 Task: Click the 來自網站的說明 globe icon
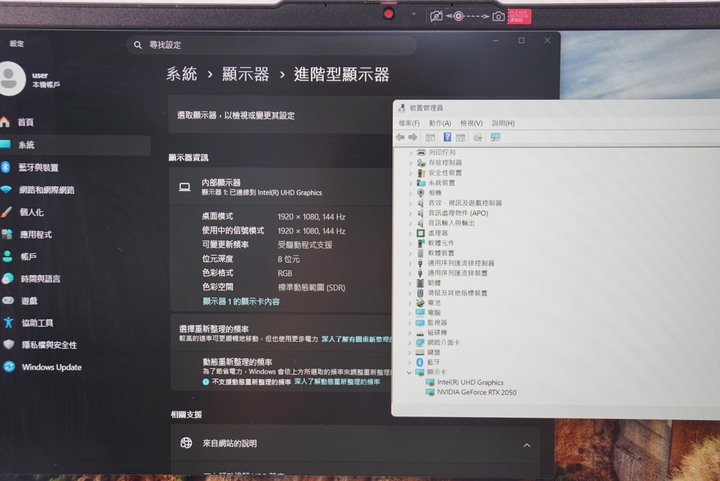pos(186,443)
